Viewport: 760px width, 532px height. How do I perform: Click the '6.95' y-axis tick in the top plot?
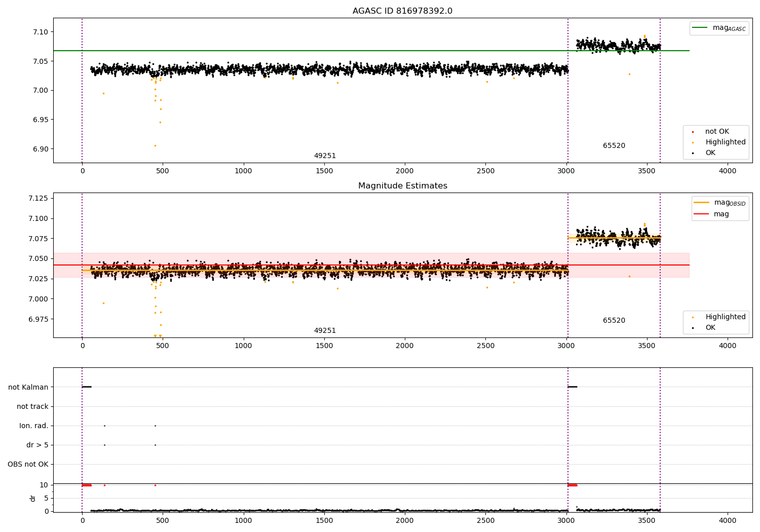point(40,120)
